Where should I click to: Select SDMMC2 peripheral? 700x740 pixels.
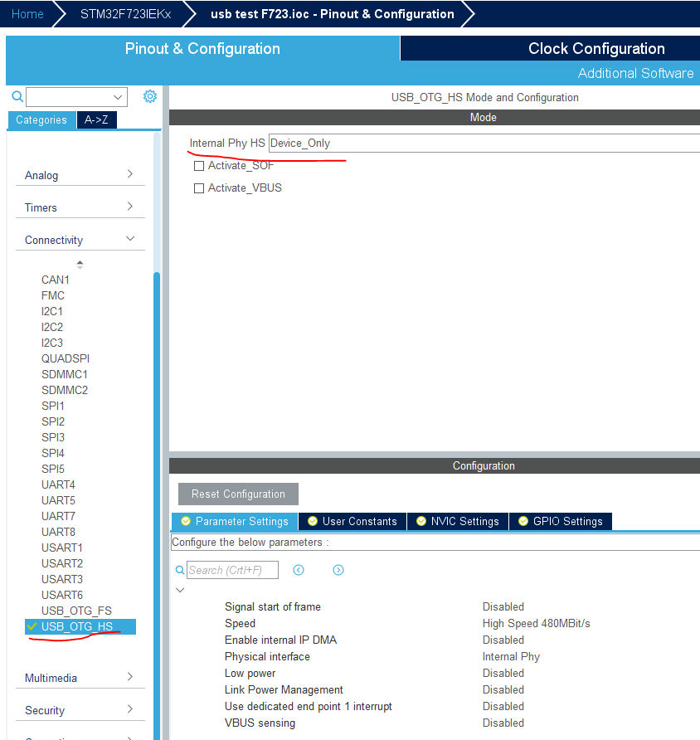(65, 390)
